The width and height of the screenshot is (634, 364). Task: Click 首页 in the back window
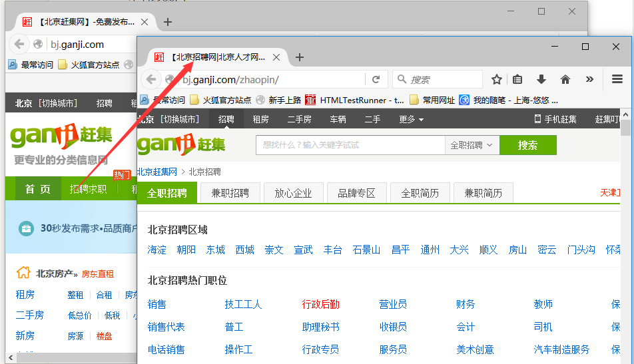tap(38, 189)
